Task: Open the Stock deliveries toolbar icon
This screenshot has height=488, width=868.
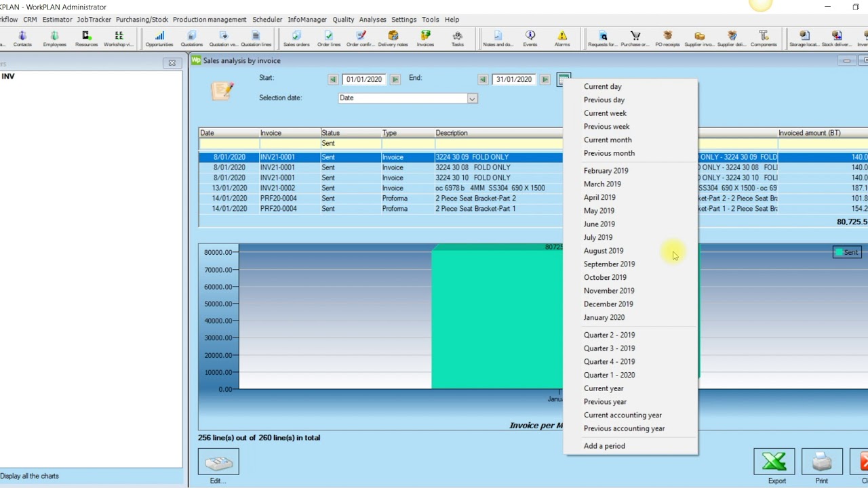Action: pos(837,39)
